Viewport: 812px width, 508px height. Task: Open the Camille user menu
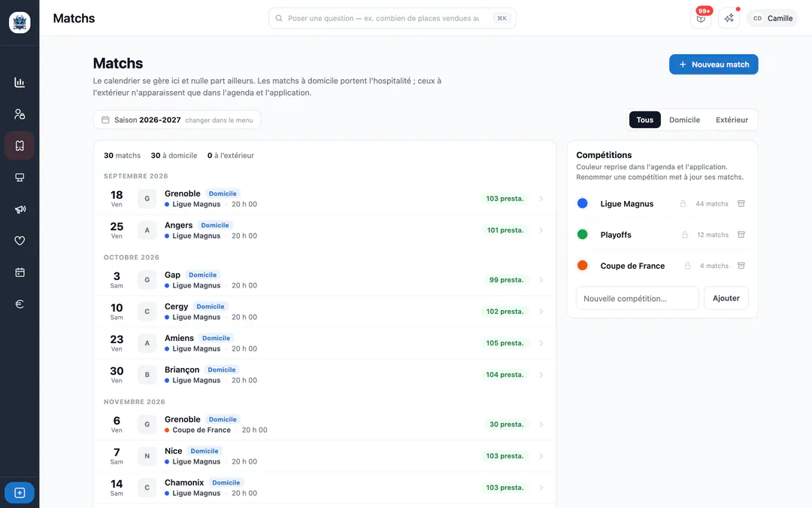click(773, 18)
